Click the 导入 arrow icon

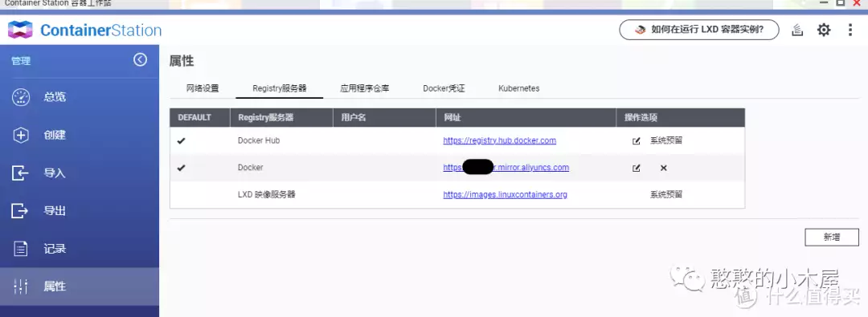pos(20,173)
